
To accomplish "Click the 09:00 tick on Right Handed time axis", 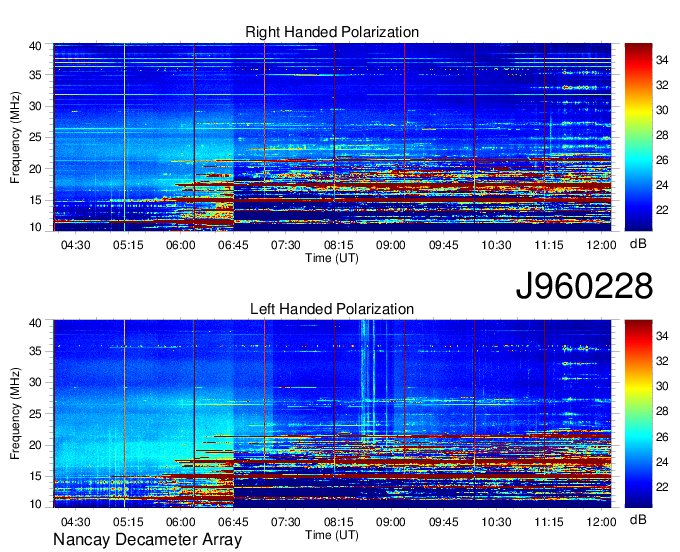I will click(x=391, y=245).
